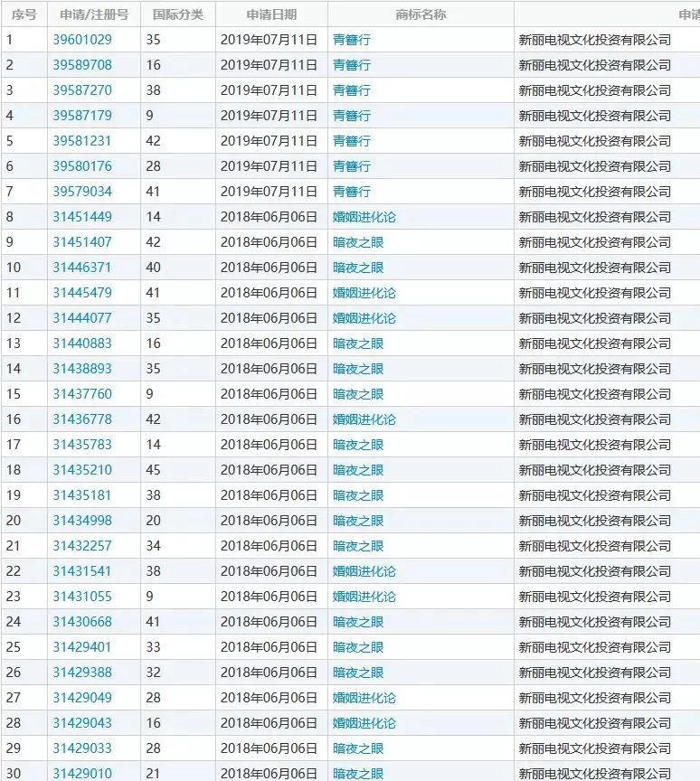This screenshot has height=781, width=700.
Task: Open application number 31444077
Action: click(82, 318)
